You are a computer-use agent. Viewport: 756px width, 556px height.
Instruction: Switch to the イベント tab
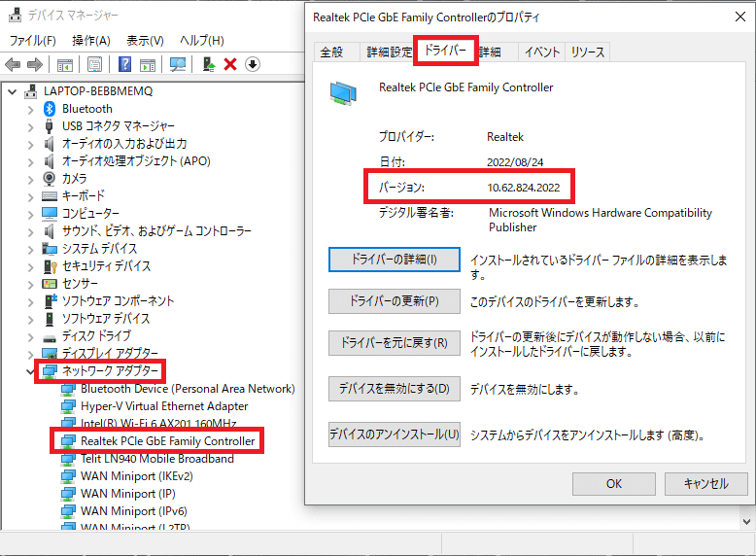coord(541,52)
